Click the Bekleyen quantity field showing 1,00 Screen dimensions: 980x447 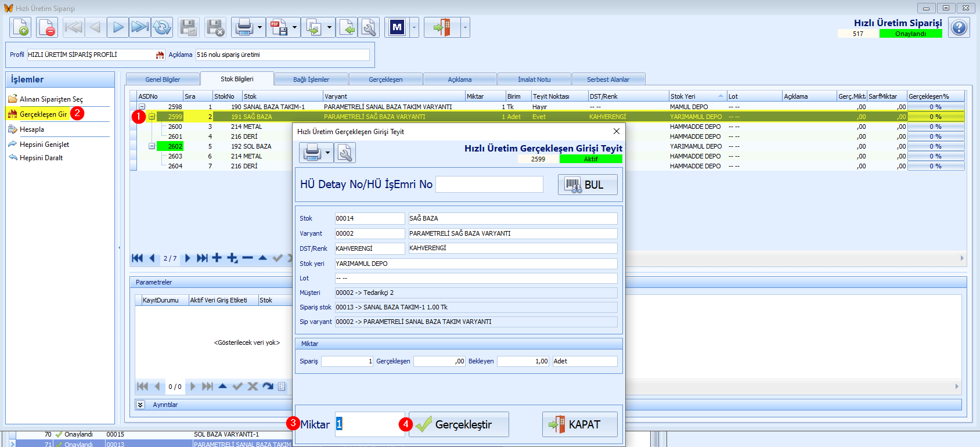[x=523, y=361]
